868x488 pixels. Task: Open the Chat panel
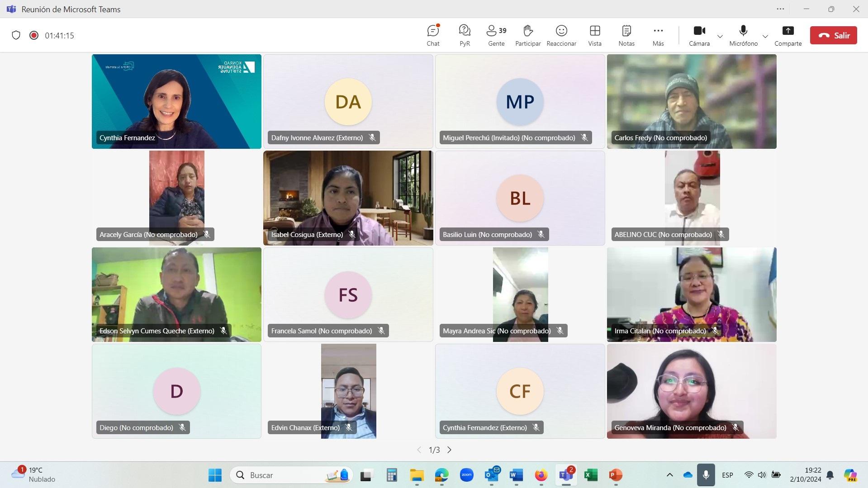[433, 35]
